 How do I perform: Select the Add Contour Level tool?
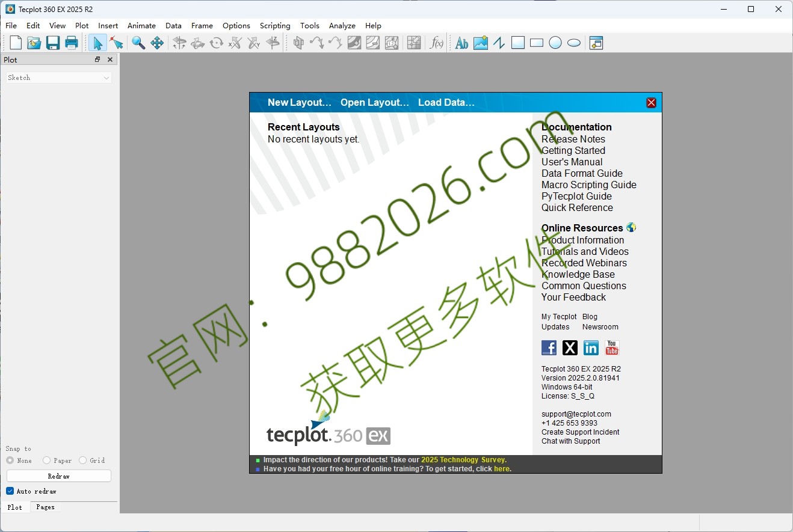pyautogui.click(x=354, y=43)
